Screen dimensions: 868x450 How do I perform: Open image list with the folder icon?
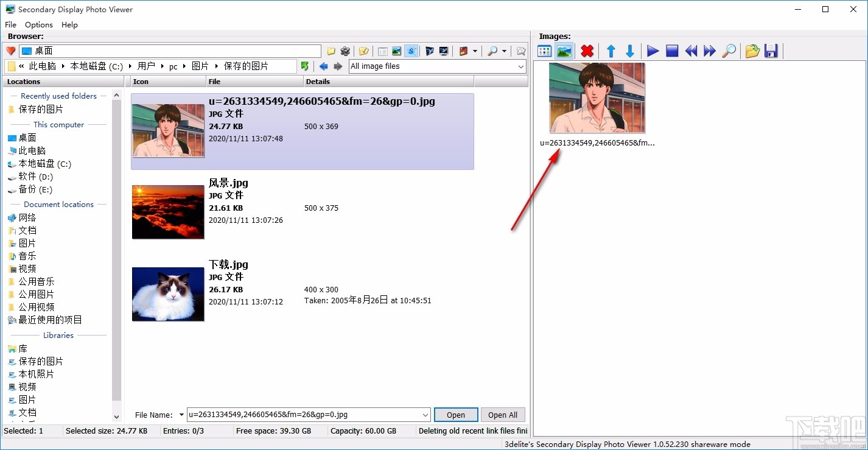(x=752, y=51)
